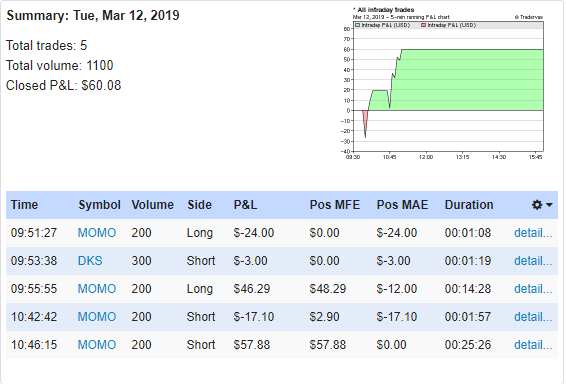Select the 300 volume cell for DKS
This screenshot has height=384, width=567.
coord(141,261)
